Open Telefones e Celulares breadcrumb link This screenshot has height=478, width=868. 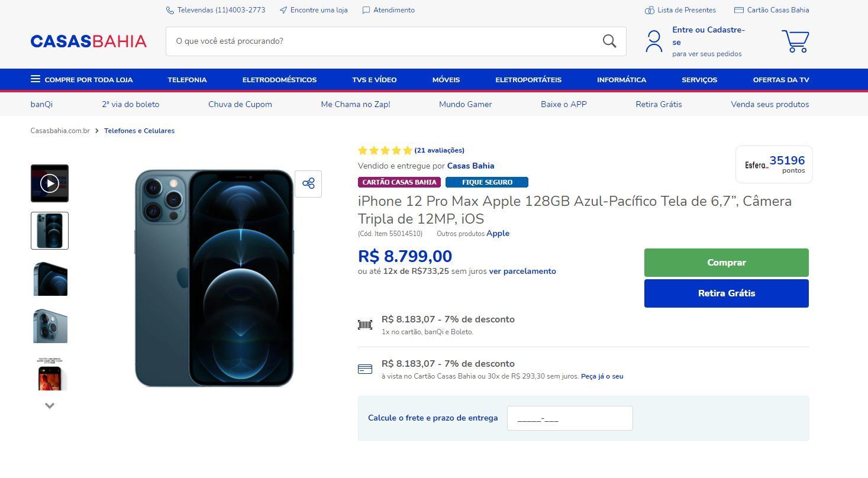pyautogui.click(x=139, y=131)
